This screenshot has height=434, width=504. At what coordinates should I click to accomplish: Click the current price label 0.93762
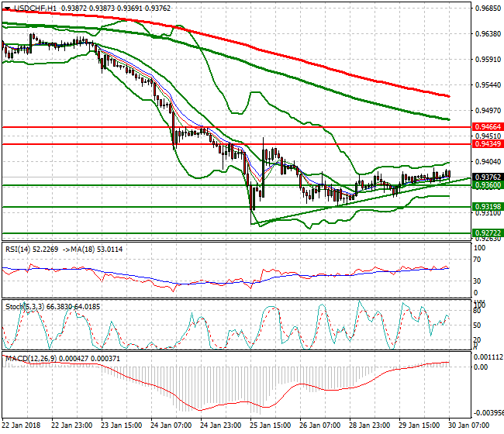click(x=488, y=177)
